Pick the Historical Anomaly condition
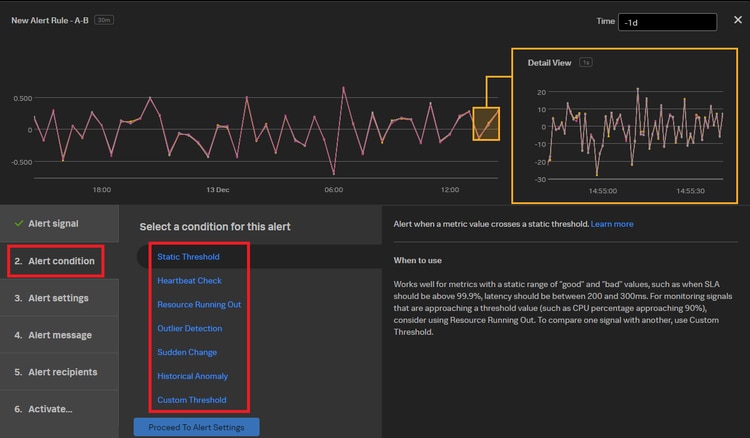 [x=193, y=377]
